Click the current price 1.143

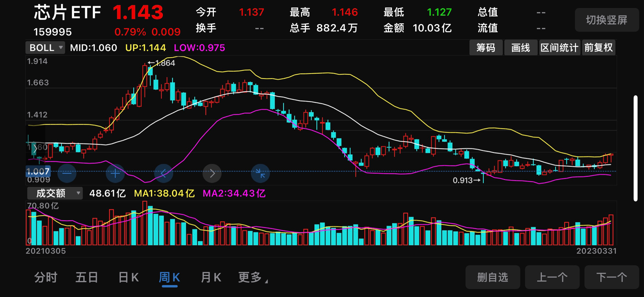pyautogui.click(x=138, y=12)
